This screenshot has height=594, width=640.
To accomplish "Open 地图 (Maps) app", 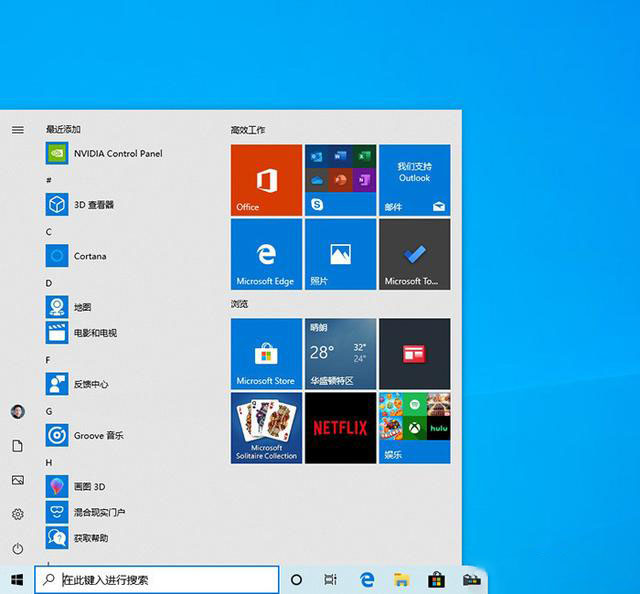I will click(x=69, y=307).
